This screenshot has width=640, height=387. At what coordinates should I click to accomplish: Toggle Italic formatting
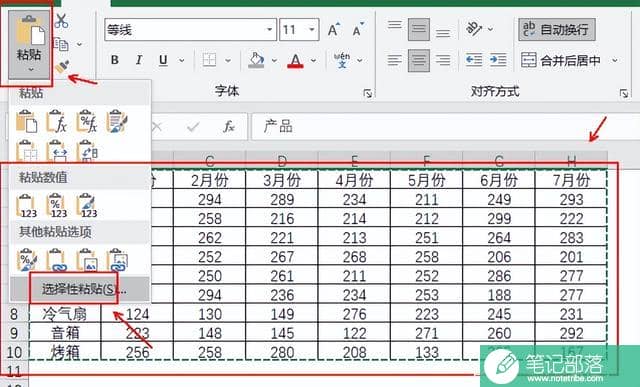[x=139, y=60]
